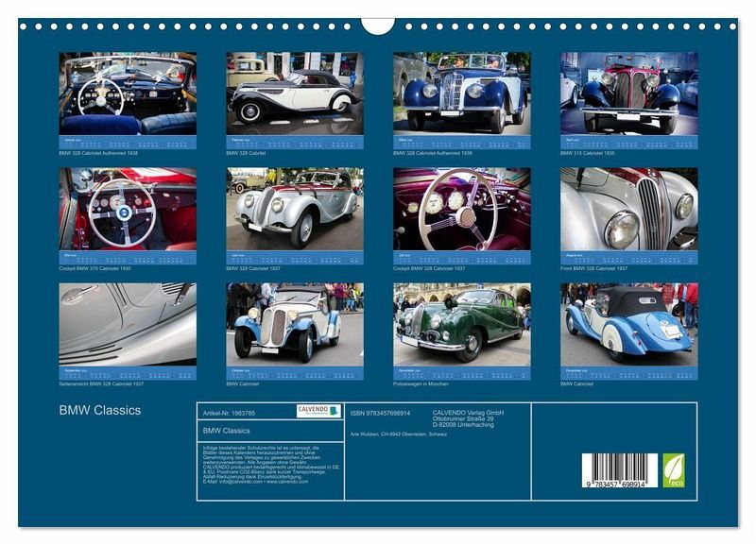The height and width of the screenshot is (545, 756).
Task: Open the dark blue cockpit steering wheel photo
Action: click(128, 94)
